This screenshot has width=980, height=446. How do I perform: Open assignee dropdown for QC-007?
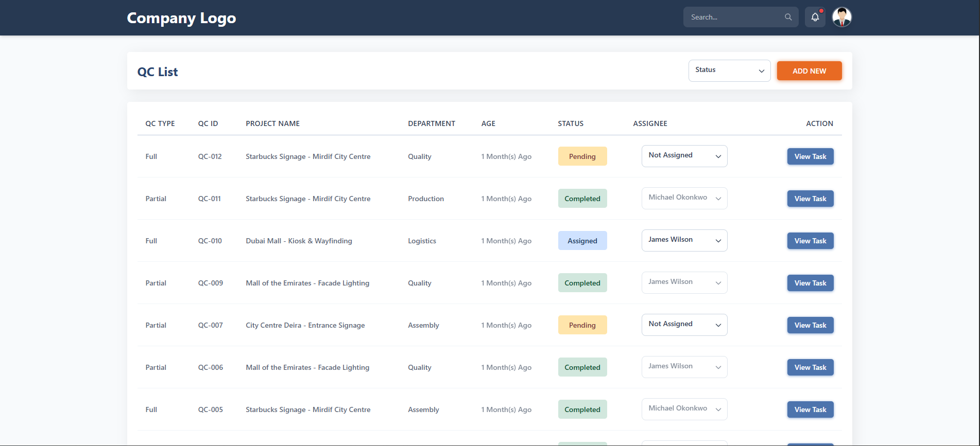[684, 325]
